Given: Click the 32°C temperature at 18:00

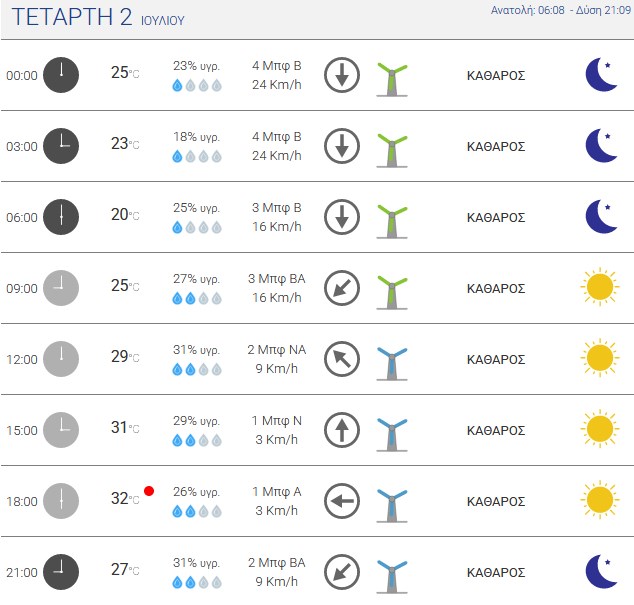Looking at the screenshot, I should click(125, 499).
